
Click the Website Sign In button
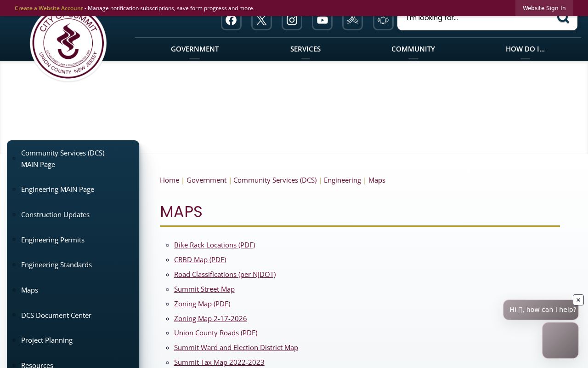(x=544, y=8)
